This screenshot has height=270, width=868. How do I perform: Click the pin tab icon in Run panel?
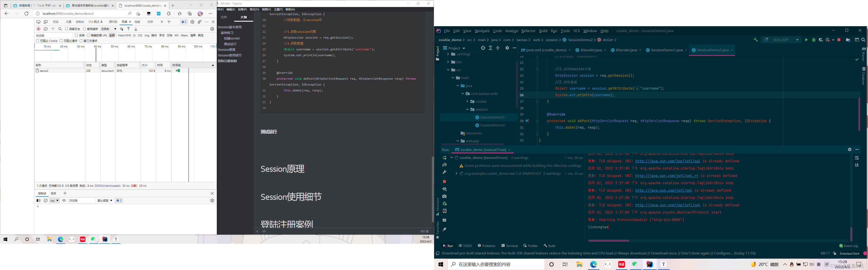[x=444, y=229]
